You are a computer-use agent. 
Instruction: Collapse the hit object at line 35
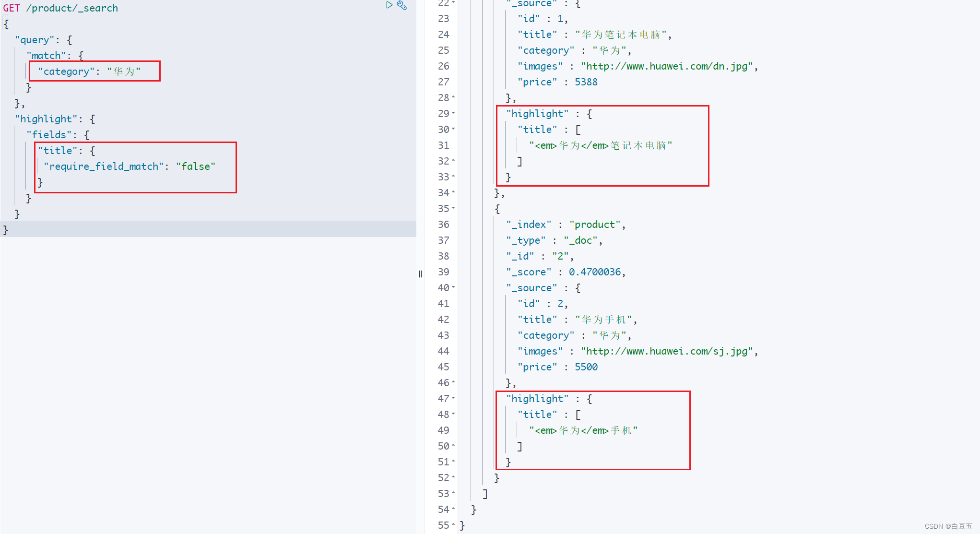click(x=453, y=209)
